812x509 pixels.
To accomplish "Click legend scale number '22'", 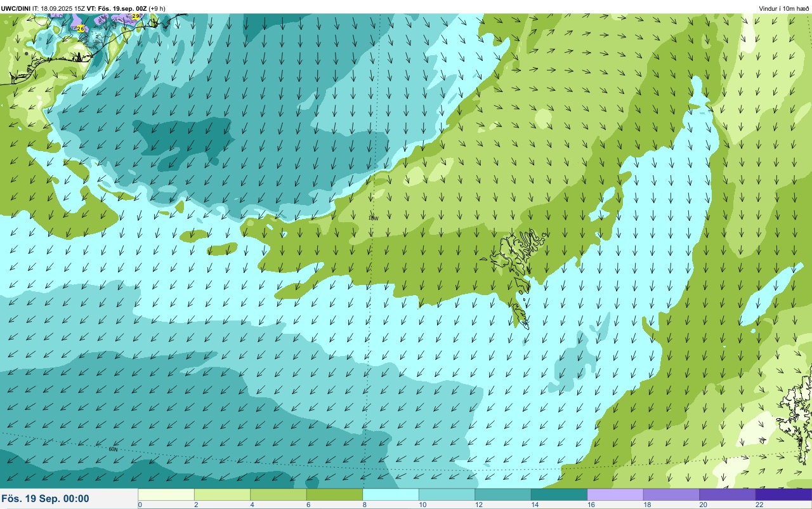I will click(x=759, y=505).
